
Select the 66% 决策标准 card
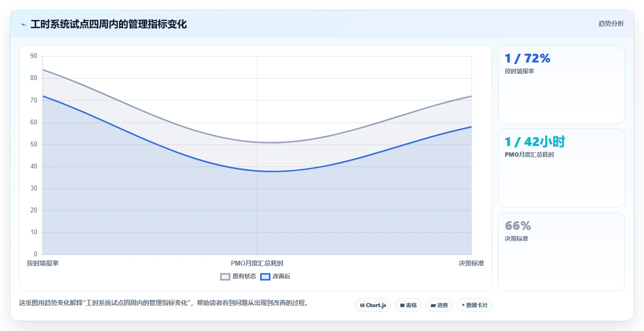(x=561, y=251)
